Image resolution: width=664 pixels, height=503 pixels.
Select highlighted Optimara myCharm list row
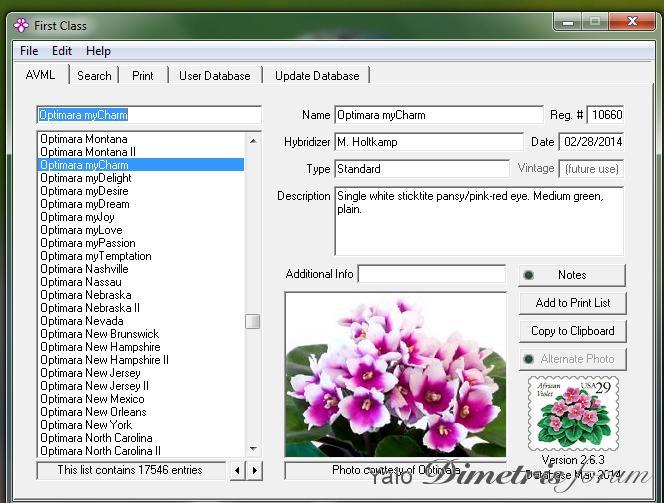click(x=141, y=165)
